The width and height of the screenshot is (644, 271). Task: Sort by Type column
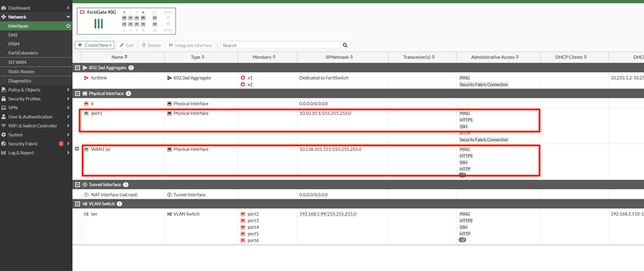pos(198,57)
